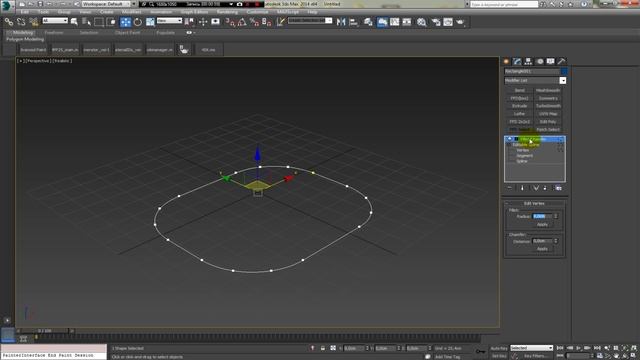This screenshot has width=640, height=360.
Task: Select the Vertex sub-object level
Action: (x=522, y=150)
